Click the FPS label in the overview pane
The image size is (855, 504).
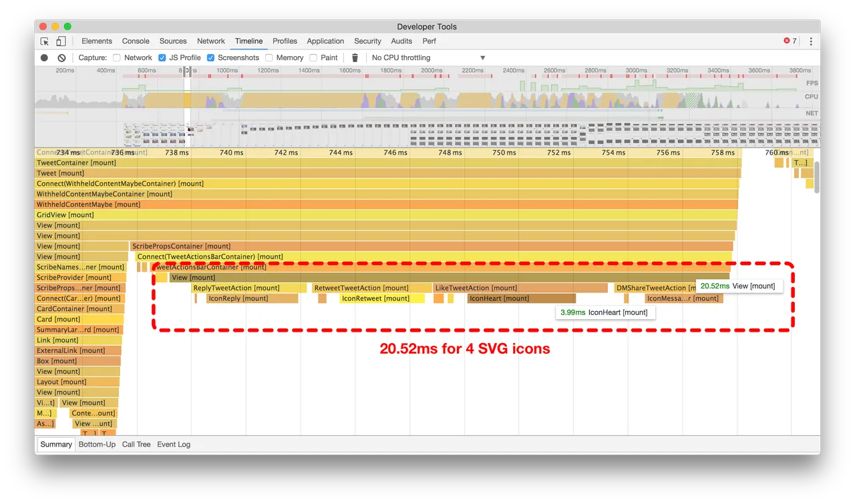[811, 83]
